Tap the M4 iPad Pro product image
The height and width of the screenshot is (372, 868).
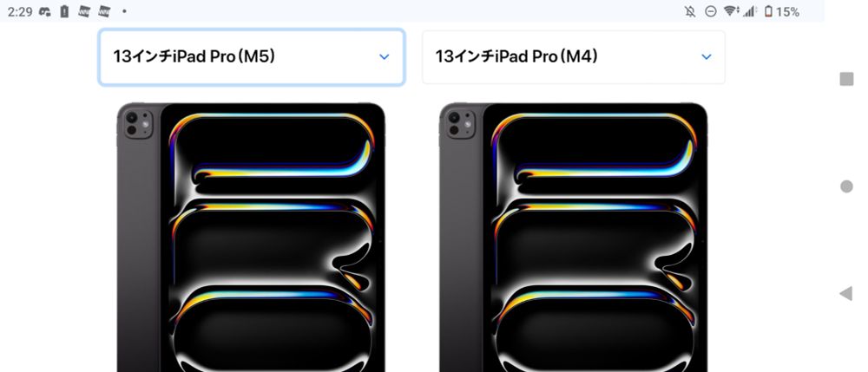coord(574,237)
